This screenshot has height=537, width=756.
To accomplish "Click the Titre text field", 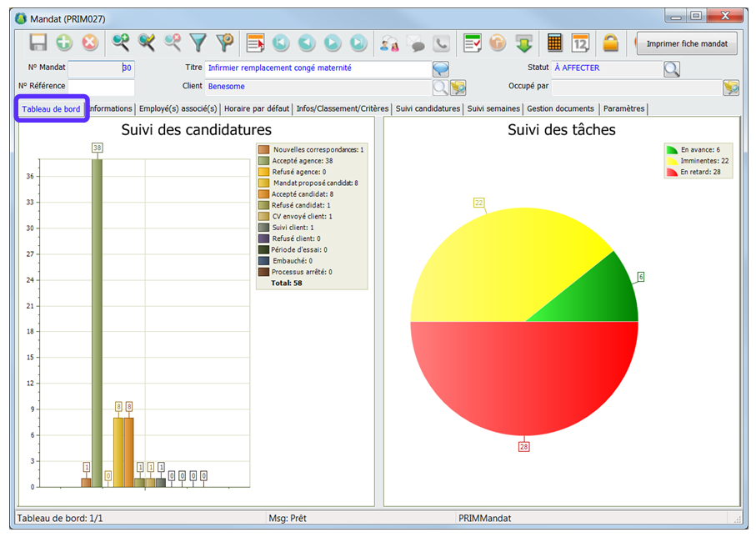I will (x=317, y=68).
